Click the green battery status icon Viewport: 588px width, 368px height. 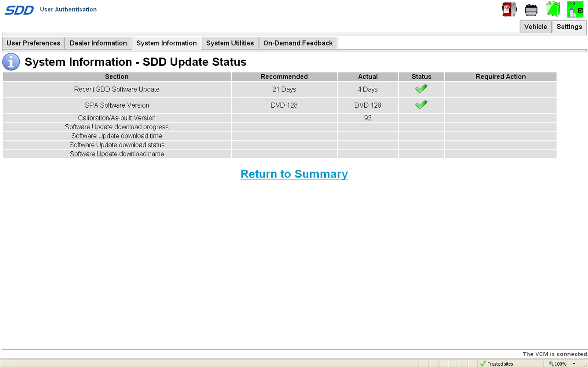pyautogui.click(x=553, y=9)
